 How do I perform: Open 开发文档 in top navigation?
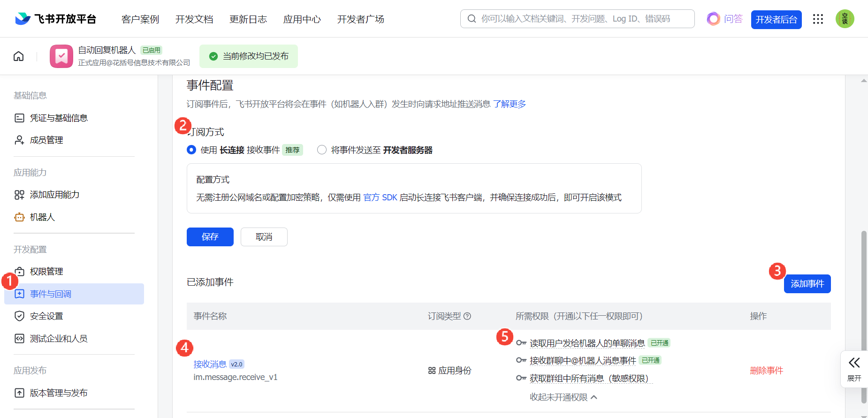194,19
